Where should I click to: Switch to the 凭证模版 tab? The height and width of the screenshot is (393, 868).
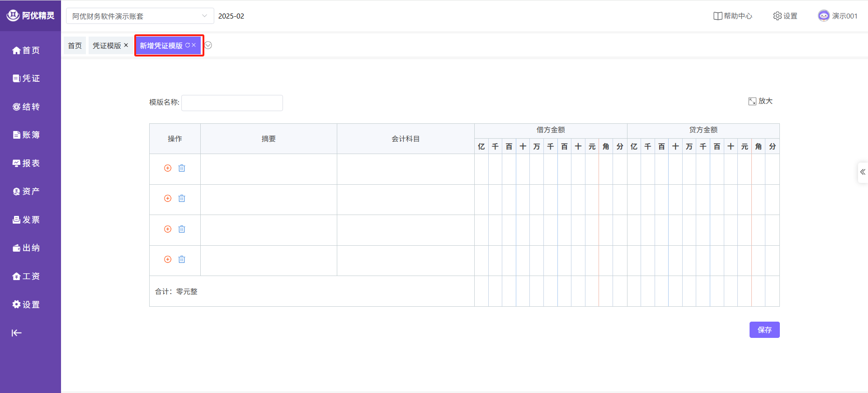point(107,46)
